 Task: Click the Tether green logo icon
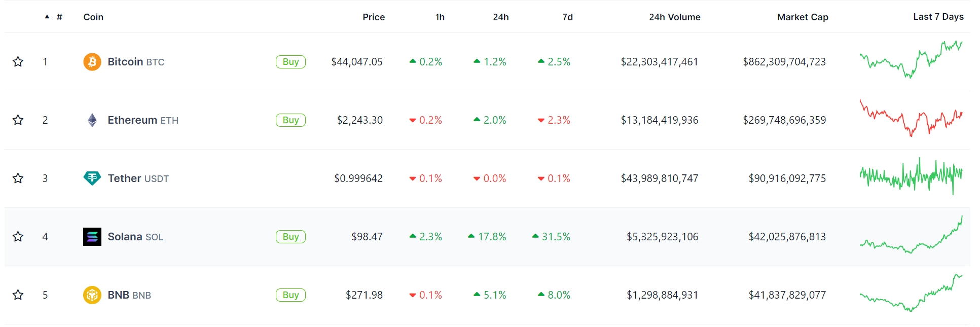click(92, 178)
